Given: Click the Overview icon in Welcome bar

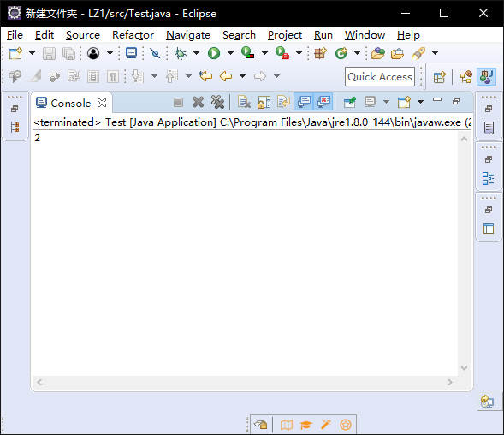Looking at the screenshot, I should pos(286,425).
